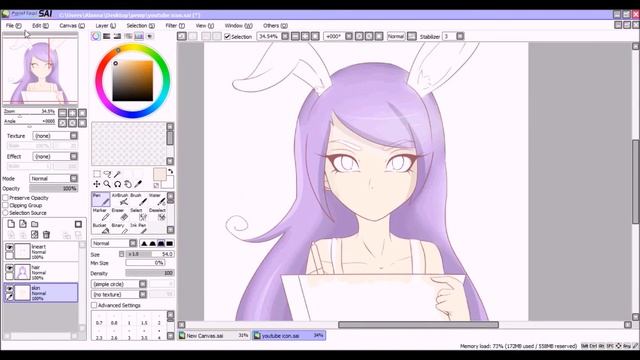
Task: Select the Select brush tool
Action: (139, 214)
